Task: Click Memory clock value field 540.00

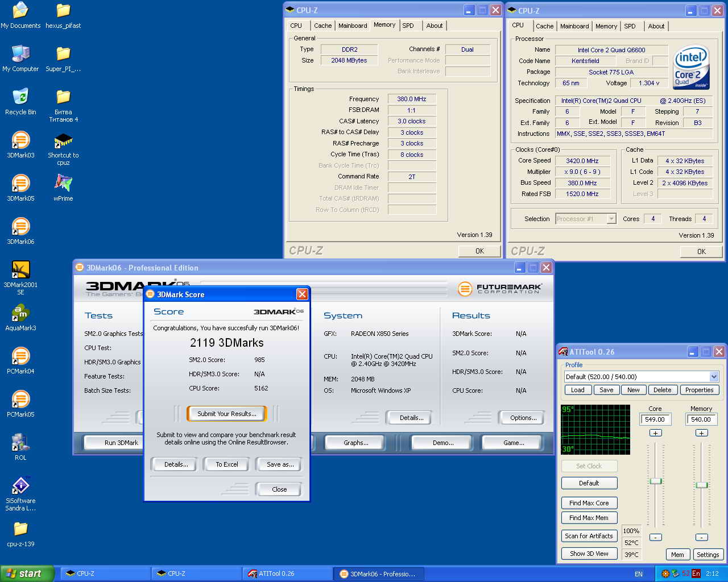Action: (x=701, y=419)
